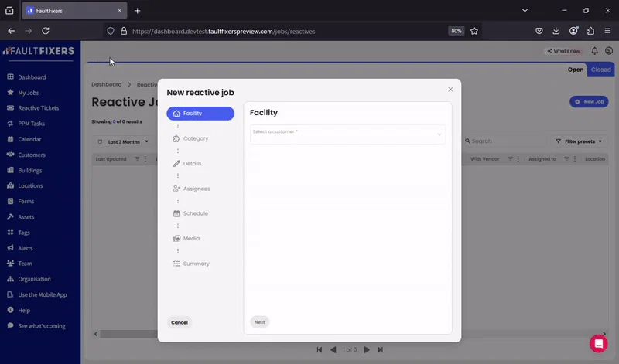Click the FaultFixers logo
The width and height of the screenshot is (619, 364).
[x=39, y=51]
